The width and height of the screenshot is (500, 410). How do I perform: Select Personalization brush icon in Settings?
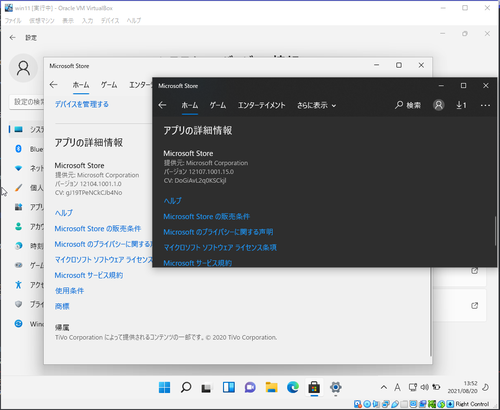[19, 188]
